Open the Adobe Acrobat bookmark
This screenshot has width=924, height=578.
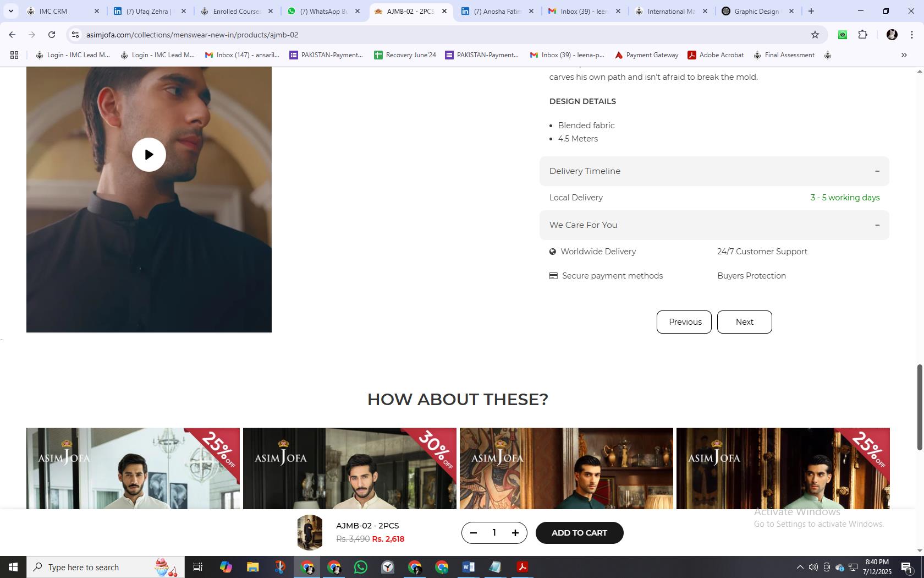[716, 55]
